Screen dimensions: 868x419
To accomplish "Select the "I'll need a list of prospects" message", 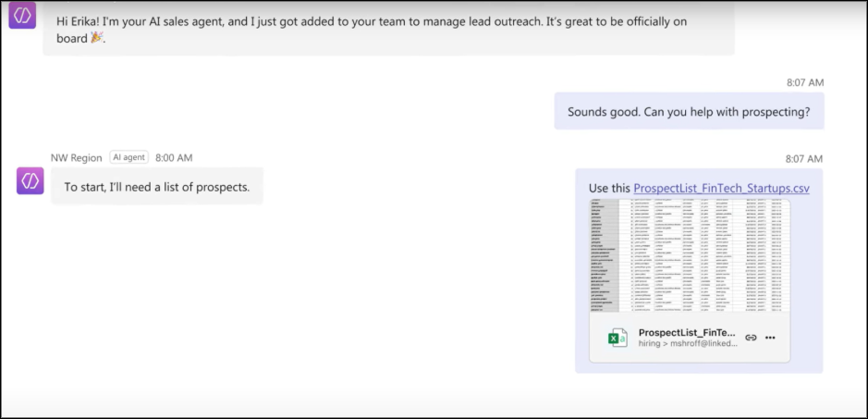I will click(156, 187).
